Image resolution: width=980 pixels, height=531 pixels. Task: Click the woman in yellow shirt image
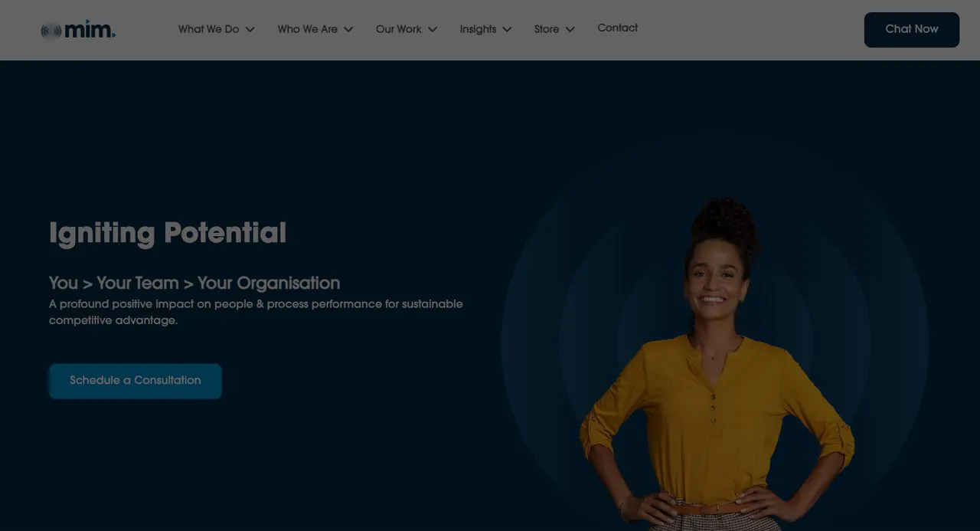click(717, 364)
